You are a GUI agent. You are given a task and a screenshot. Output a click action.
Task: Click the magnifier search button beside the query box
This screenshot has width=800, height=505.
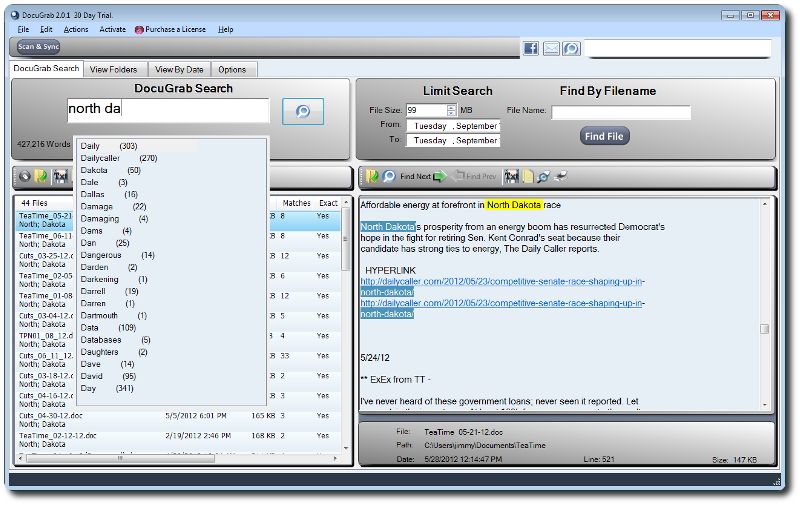pos(303,111)
